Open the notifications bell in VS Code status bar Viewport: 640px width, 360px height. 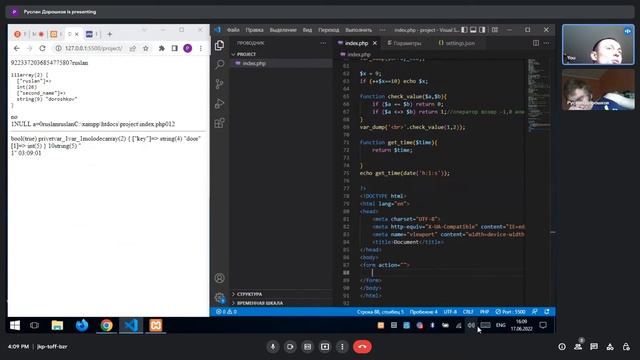(x=547, y=312)
